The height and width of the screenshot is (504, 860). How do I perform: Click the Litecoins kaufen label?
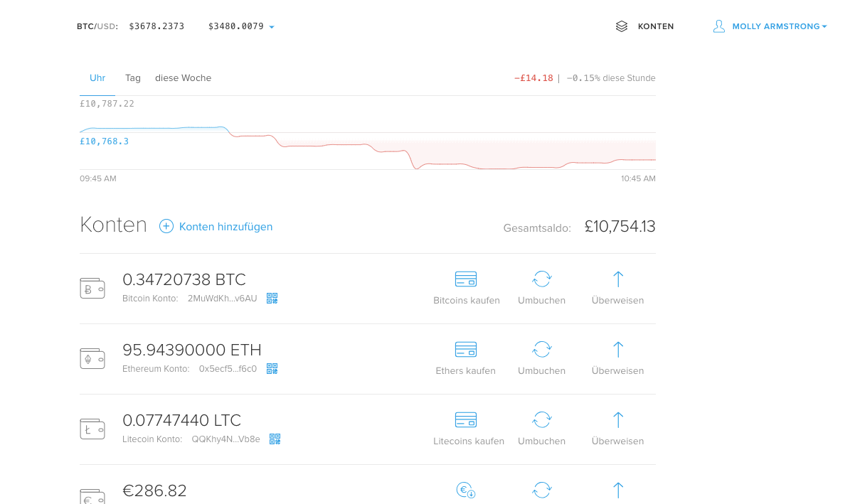click(x=469, y=441)
